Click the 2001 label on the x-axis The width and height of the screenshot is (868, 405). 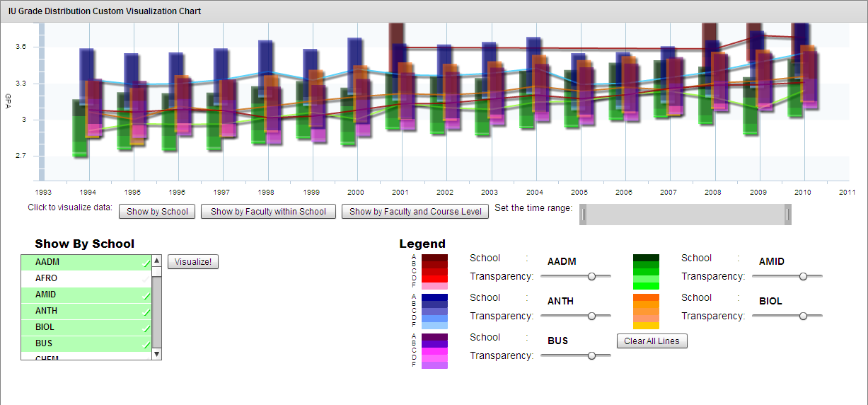coord(400,192)
